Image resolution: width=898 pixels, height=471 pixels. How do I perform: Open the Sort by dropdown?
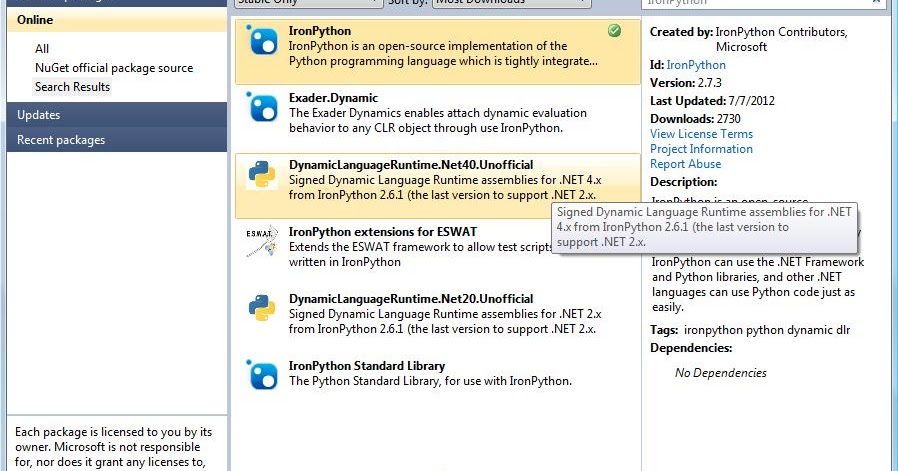pyautogui.click(x=511, y=2)
